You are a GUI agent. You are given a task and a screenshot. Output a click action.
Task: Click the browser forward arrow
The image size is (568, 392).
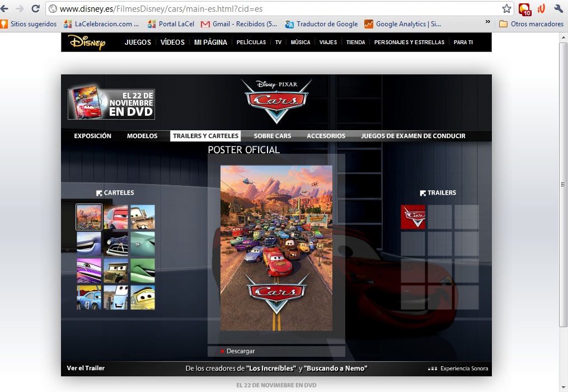click(20, 9)
